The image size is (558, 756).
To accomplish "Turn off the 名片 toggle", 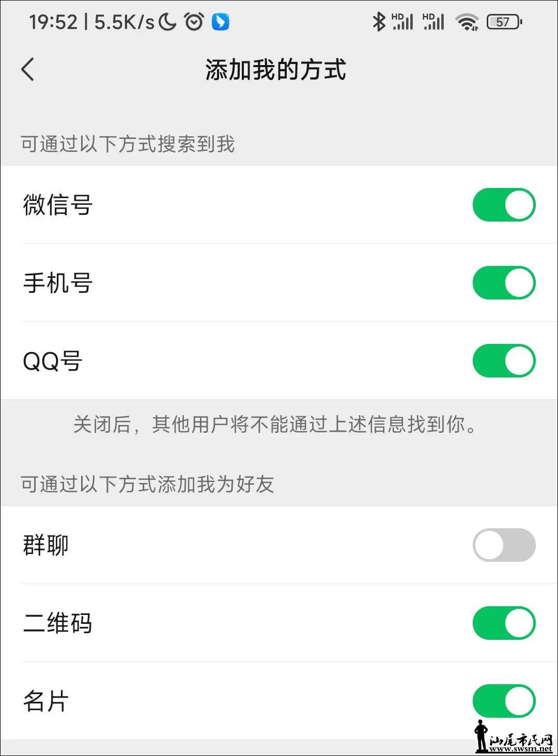I will (504, 701).
